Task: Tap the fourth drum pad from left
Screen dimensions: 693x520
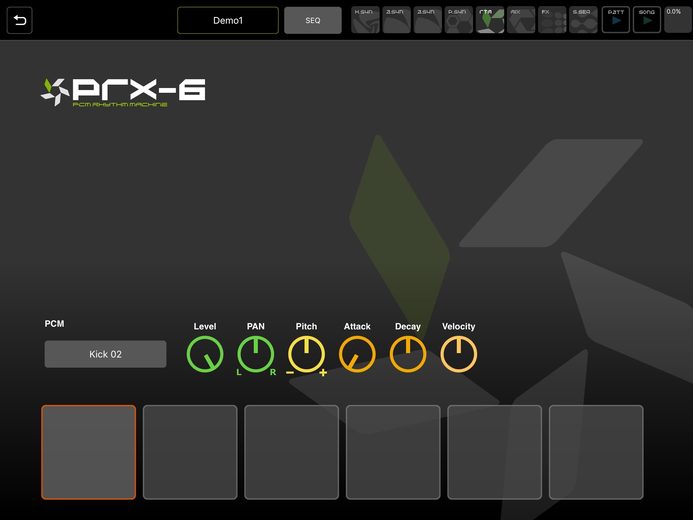Action: click(393, 452)
